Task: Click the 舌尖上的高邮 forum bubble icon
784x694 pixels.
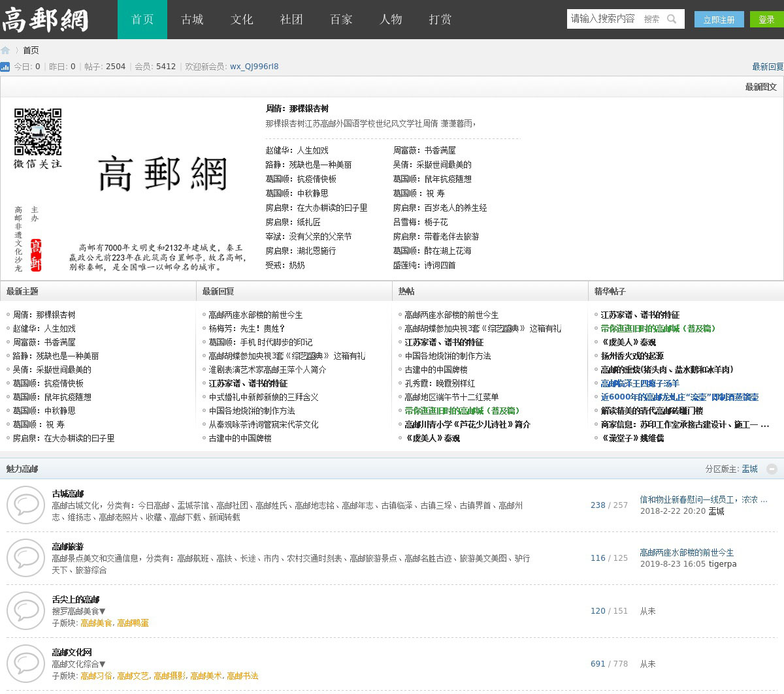Action: coord(25,611)
